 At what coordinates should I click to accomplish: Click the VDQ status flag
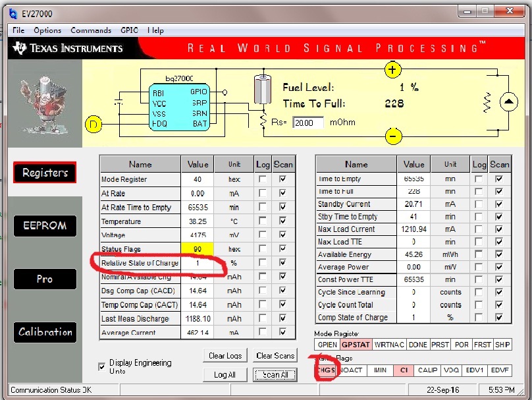point(451,370)
